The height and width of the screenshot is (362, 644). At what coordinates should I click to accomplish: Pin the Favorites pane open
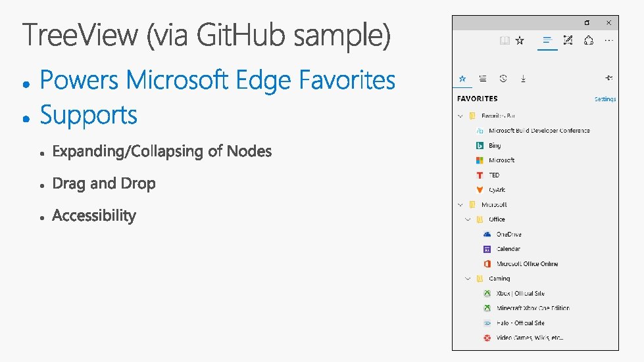click(x=609, y=78)
